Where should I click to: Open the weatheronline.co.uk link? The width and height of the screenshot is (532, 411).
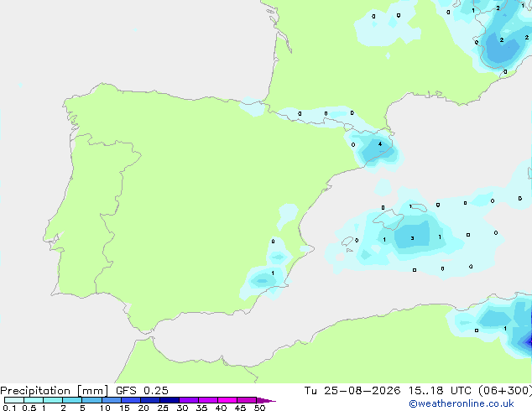[462, 403]
